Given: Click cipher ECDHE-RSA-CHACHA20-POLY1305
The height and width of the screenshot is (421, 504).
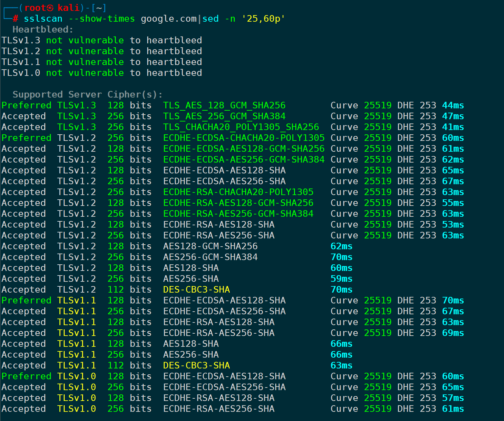Looking at the screenshot, I should click(x=238, y=192).
